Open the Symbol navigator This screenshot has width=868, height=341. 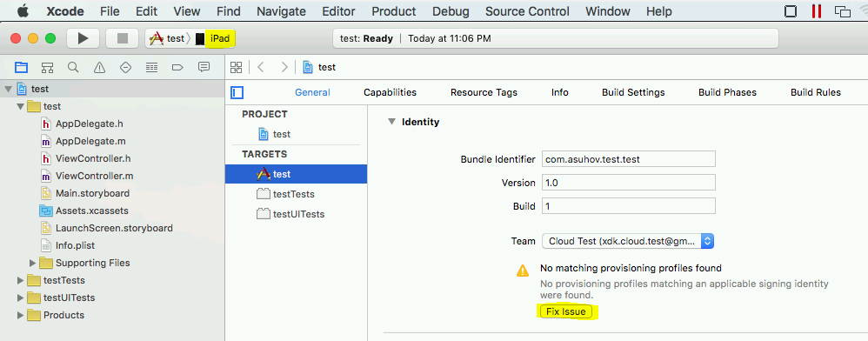pos(48,68)
